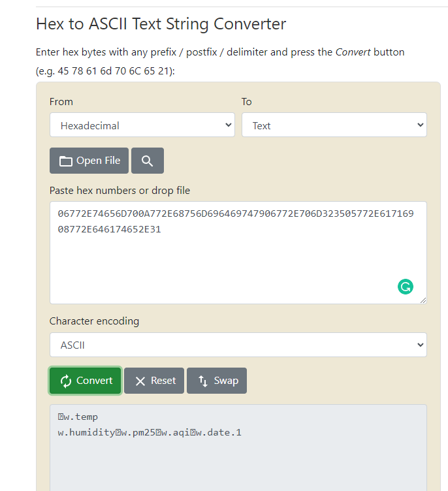Click inside the hex numbers input textarea
Image resolution: width=448 pixels, height=491 pixels.
(x=238, y=253)
